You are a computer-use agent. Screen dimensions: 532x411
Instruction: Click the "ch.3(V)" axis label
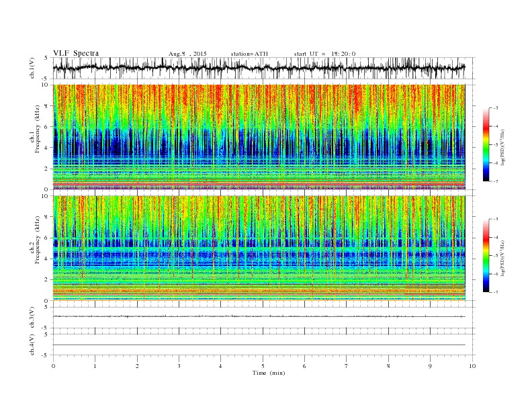point(32,318)
